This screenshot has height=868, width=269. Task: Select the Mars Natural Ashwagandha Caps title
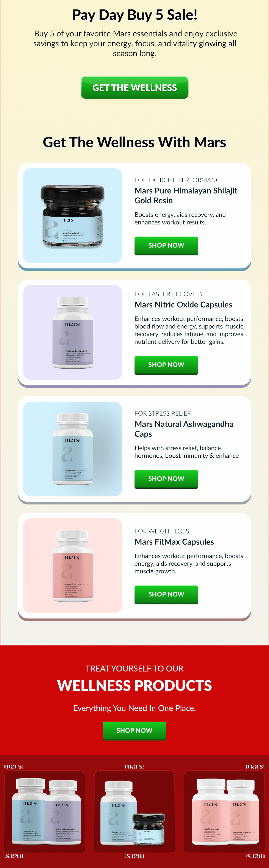click(184, 429)
